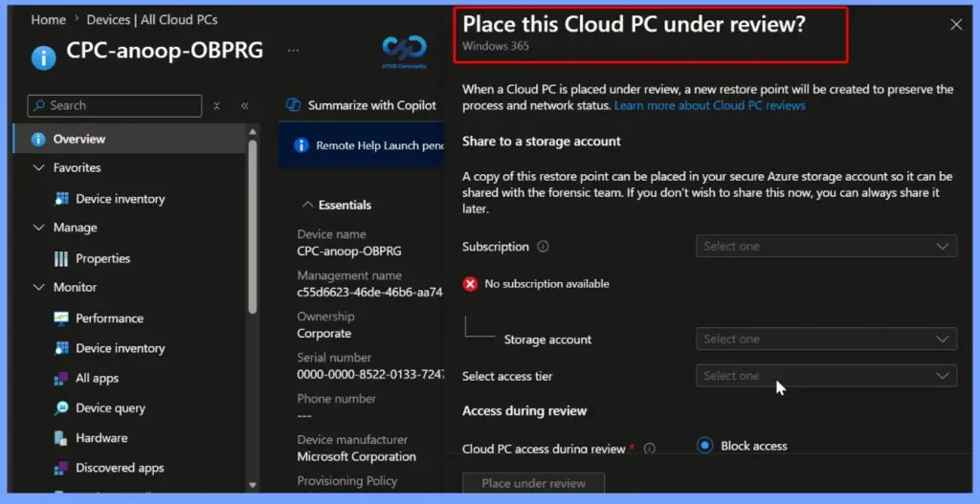Open the ellipsis menu beside CPC-anoop-OBPRG
The width and height of the screenshot is (980, 504).
(293, 50)
